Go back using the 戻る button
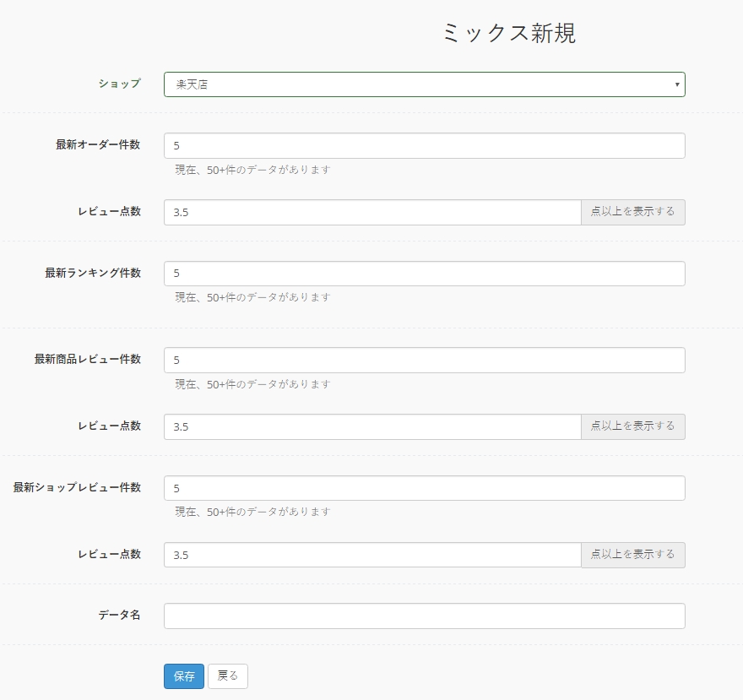 (x=227, y=676)
